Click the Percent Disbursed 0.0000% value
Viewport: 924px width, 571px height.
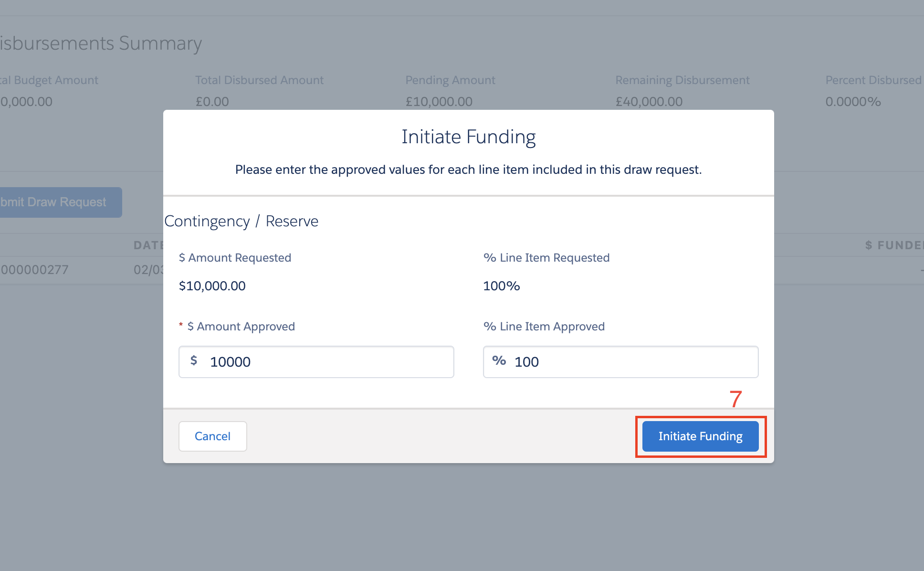(853, 101)
